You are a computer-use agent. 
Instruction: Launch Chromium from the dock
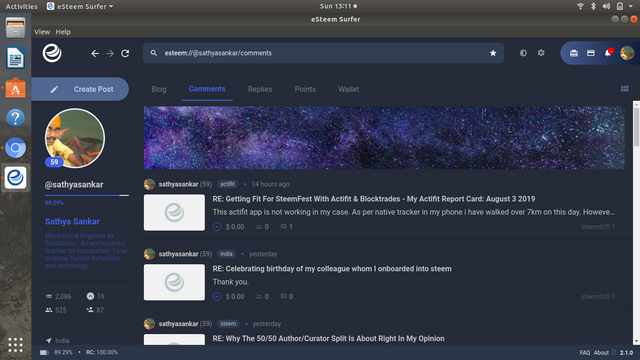click(x=16, y=148)
